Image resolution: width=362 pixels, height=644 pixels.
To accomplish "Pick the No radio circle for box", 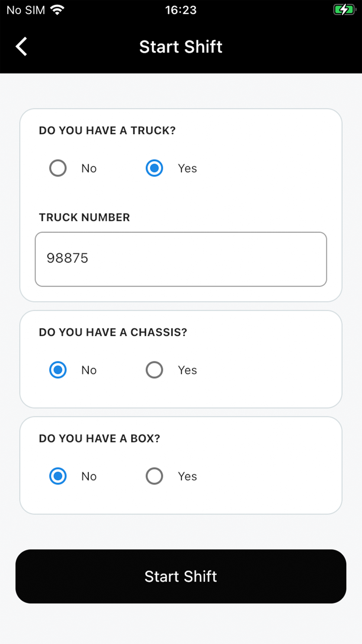I will click(58, 476).
